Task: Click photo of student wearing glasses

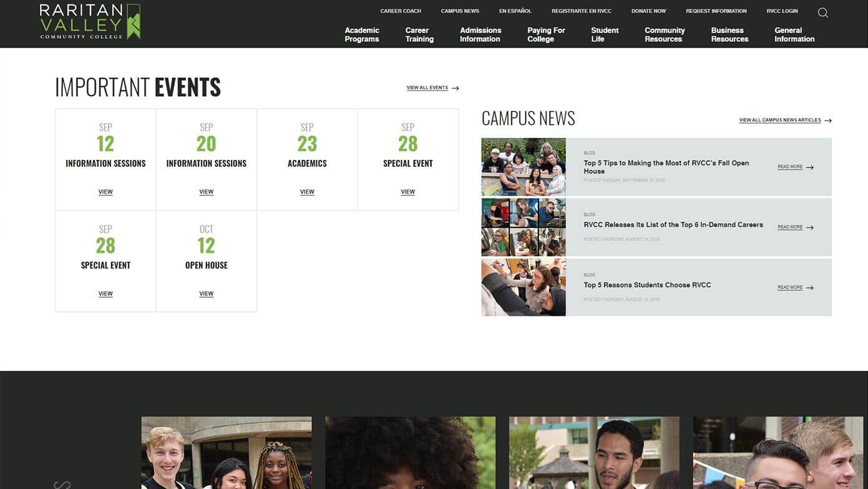Action: click(778, 453)
